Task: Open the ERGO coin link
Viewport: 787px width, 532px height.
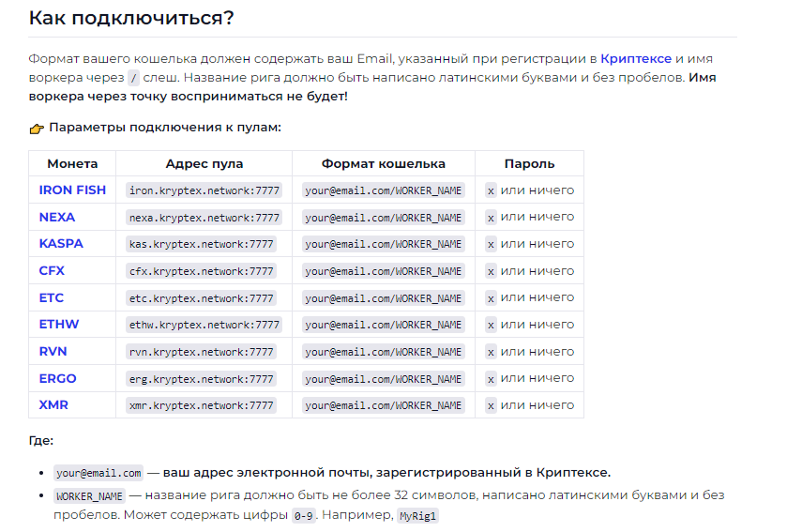Action: click(58, 379)
